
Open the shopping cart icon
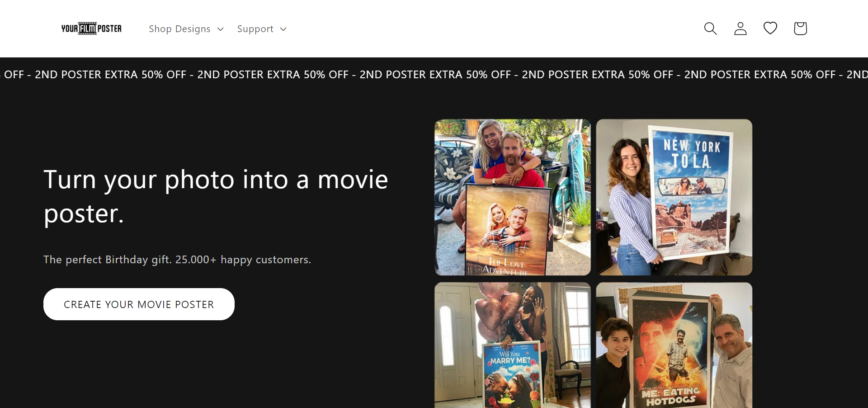tap(800, 28)
